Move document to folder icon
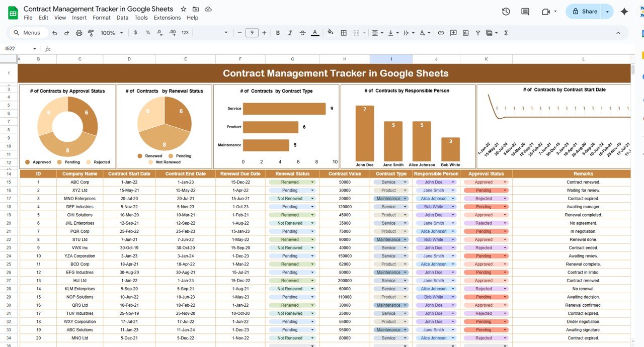644x347 pixels. pyautogui.click(x=196, y=9)
